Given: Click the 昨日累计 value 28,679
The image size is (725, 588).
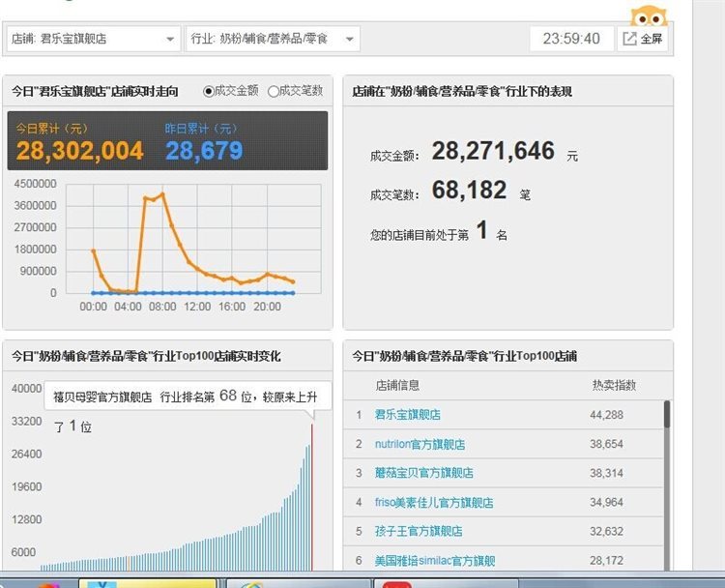Looking at the screenshot, I should click(x=204, y=151).
